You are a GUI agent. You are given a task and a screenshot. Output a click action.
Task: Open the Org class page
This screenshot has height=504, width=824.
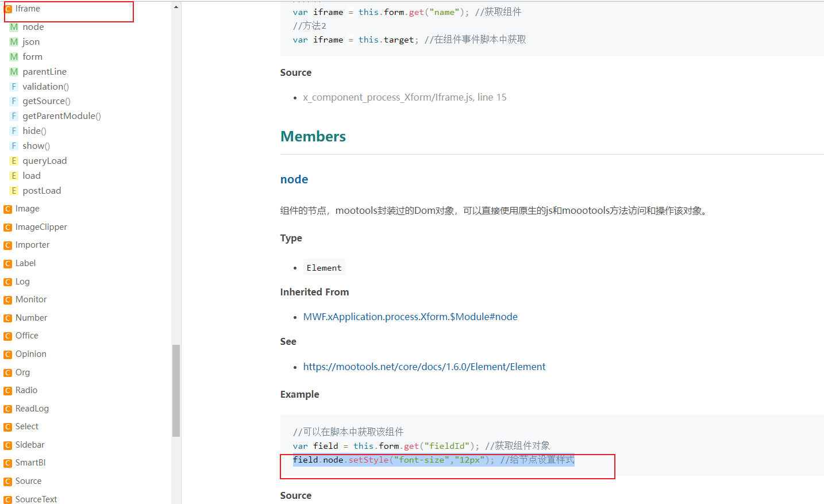[22, 372]
